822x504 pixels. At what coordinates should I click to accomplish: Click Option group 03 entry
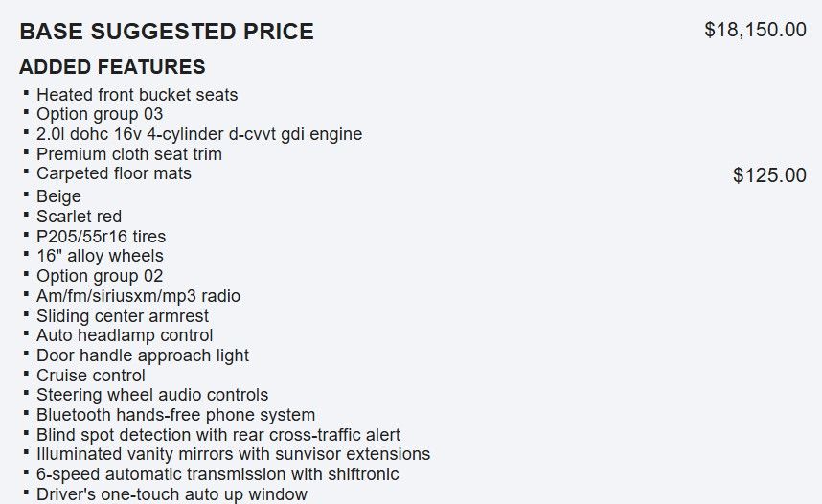tap(100, 114)
